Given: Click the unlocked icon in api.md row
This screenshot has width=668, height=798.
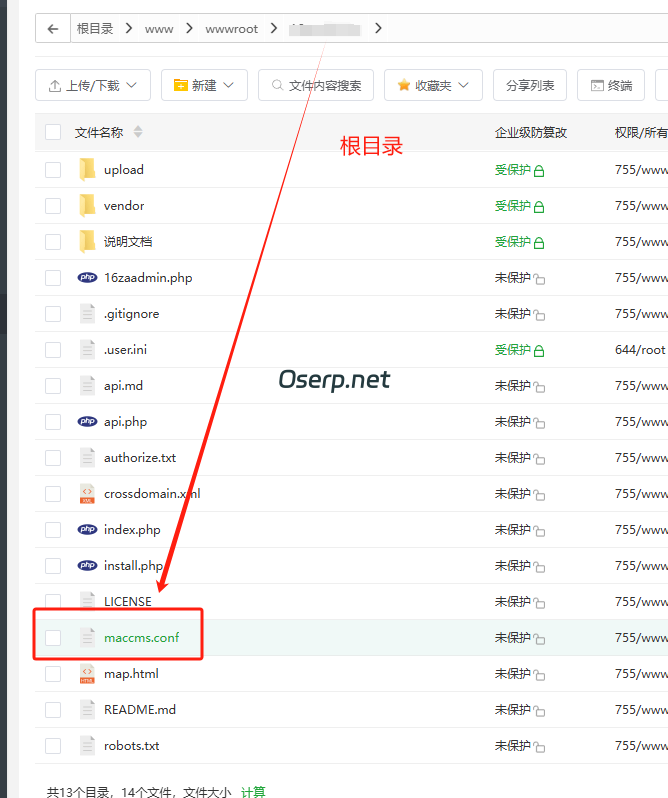Looking at the screenshot, I should [539, 387].
